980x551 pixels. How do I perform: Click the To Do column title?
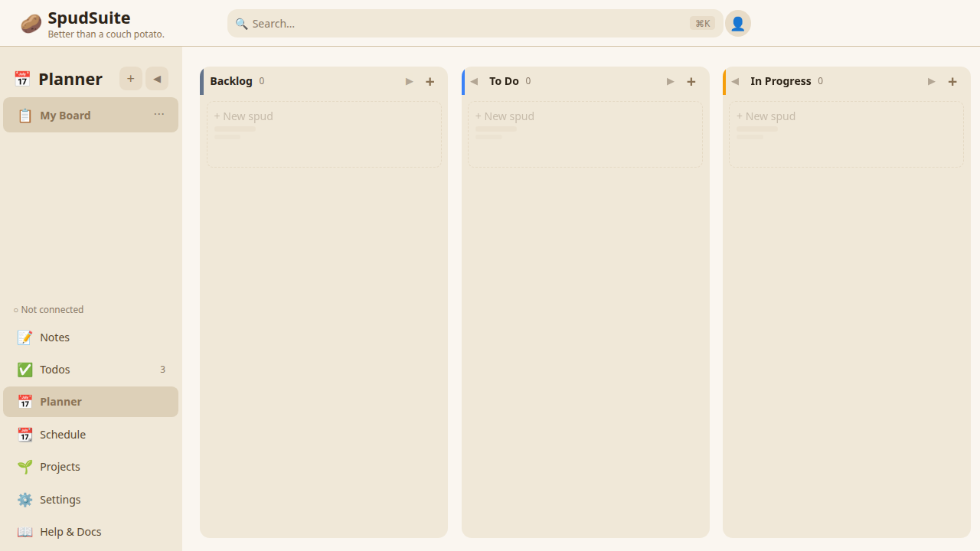tap(504, 81)
